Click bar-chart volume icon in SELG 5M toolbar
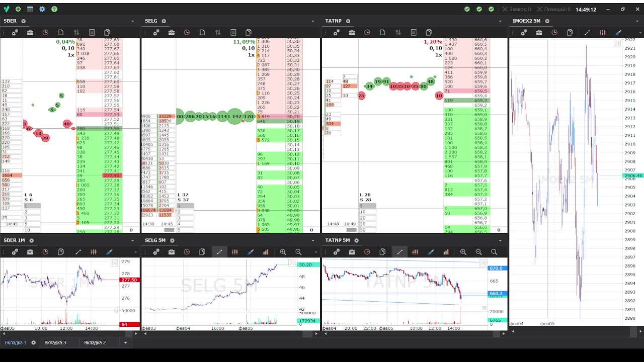 (266, 252)
